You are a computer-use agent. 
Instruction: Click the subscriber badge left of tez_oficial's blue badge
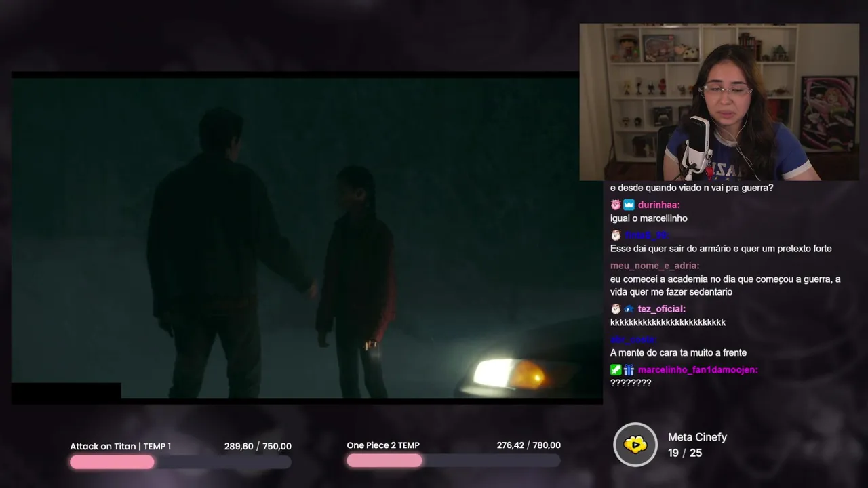click(616, 309)
